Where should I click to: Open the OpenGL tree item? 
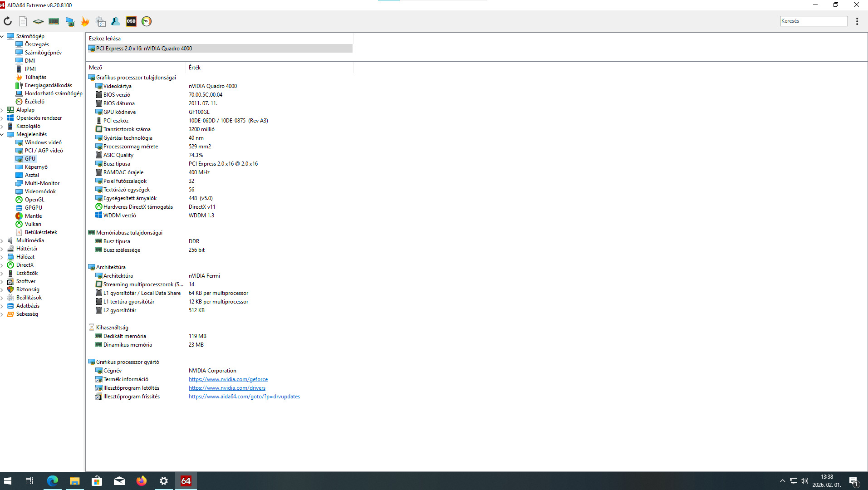[x=34, y=200]
